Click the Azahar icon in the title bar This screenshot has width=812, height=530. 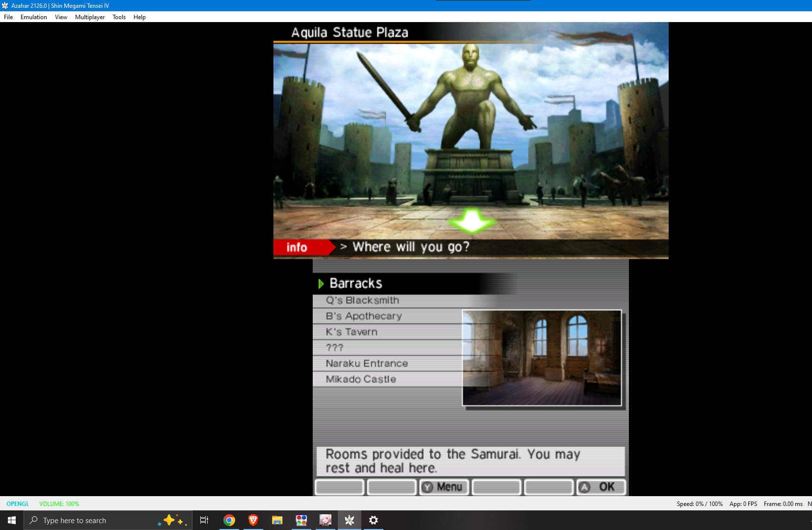click(5, 5)
